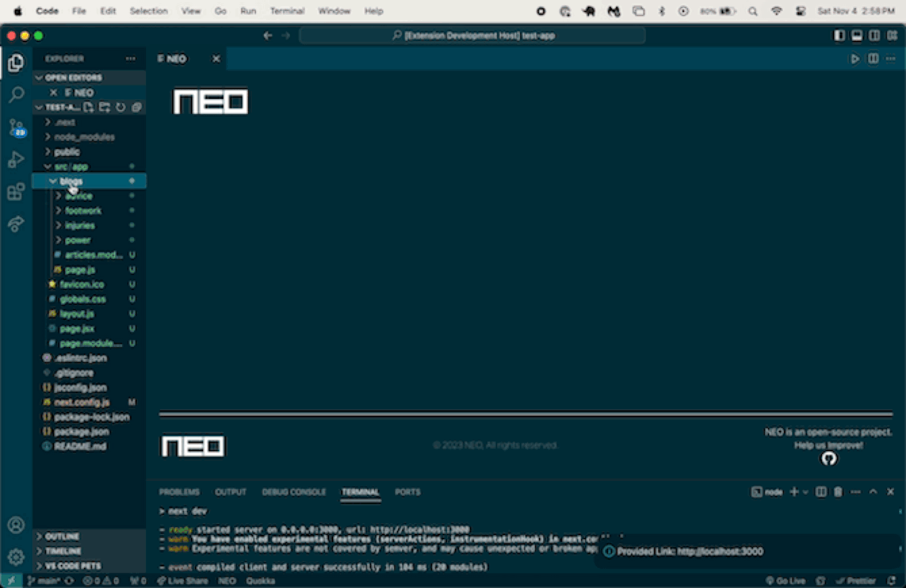This screenshot has height=588, width=906.
Task: Open the Extensions view
Action: (x=16, y=192)
